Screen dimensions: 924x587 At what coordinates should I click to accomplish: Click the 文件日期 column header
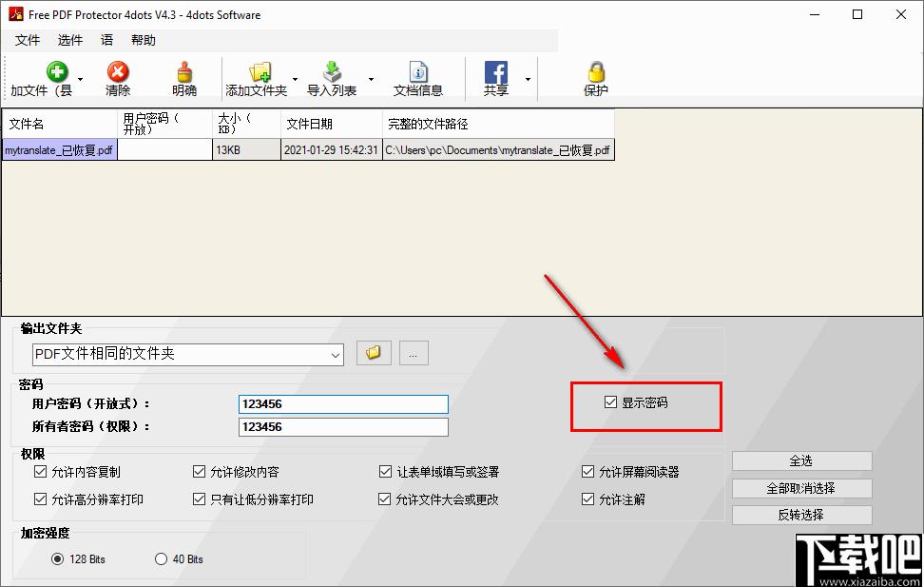pos(332,124)
